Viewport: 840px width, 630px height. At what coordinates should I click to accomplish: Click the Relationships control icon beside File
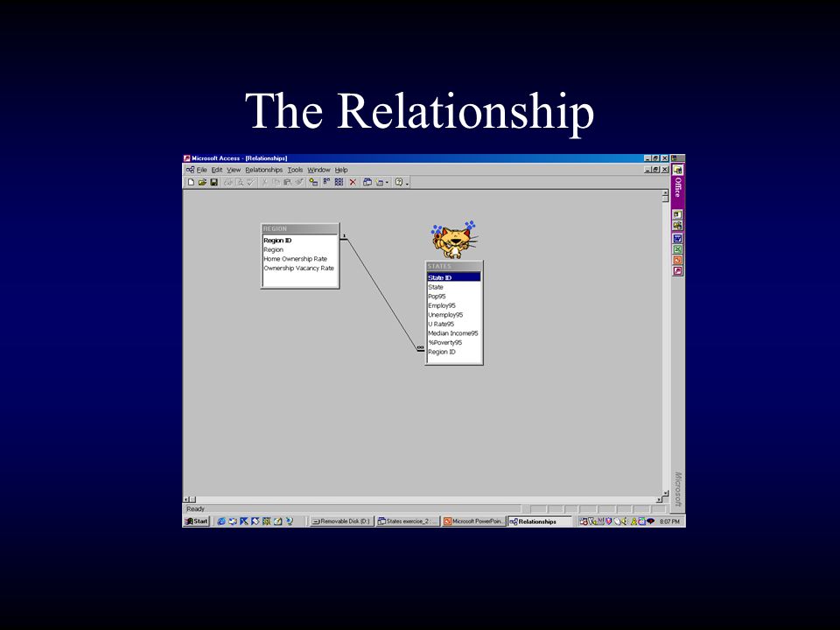tap(190, 170)
